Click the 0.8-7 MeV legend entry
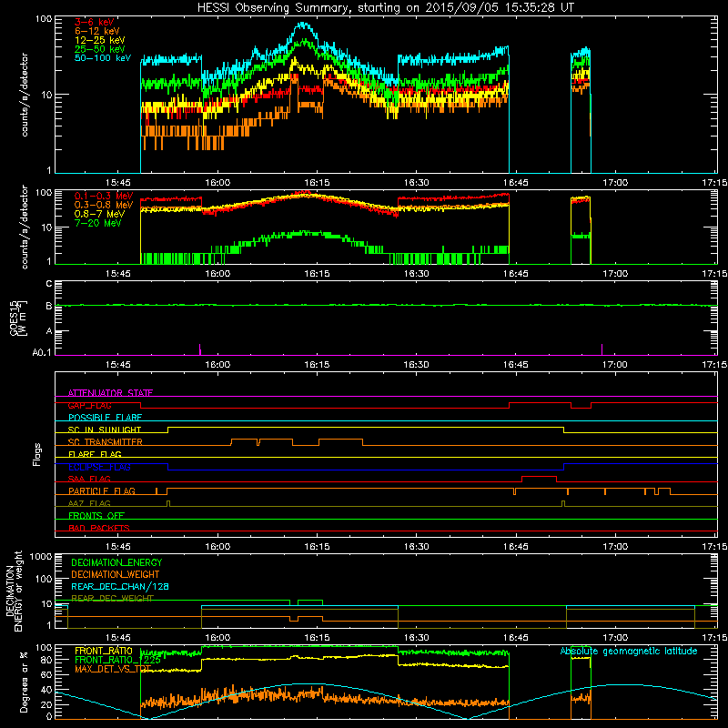This screenshot has height=728, width=728. tap(99, 214)
